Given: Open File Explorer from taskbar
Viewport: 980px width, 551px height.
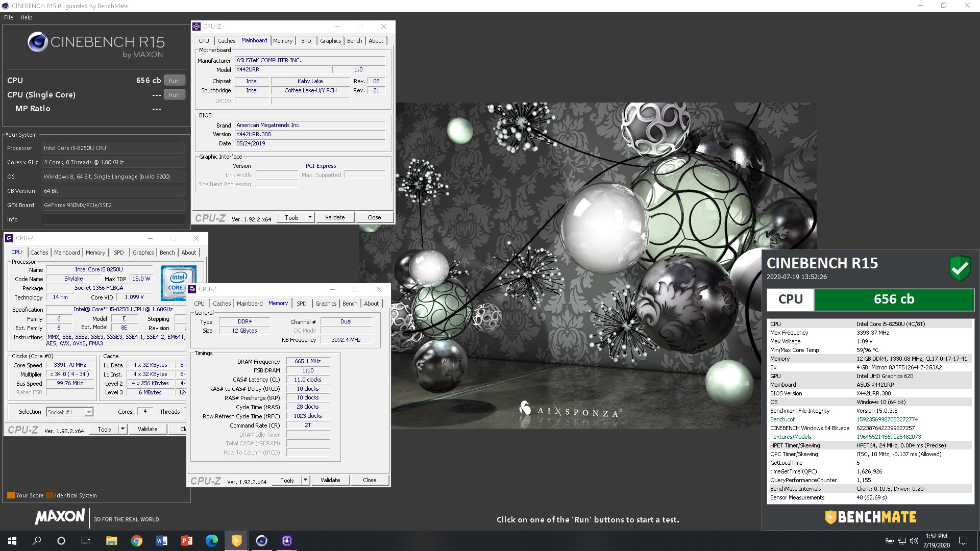Looking at the screenshot, I should [111, 541].
